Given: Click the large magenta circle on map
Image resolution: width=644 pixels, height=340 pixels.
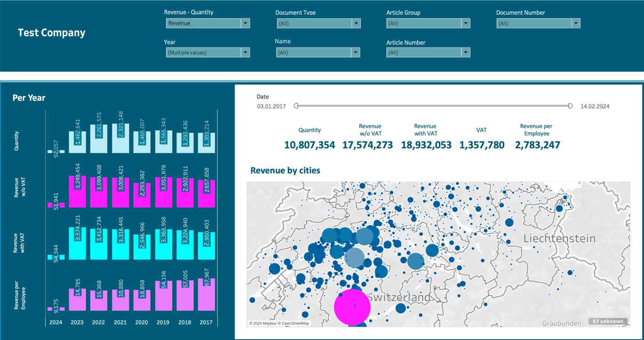Looking at the screenshot, I should coord(352,307).
